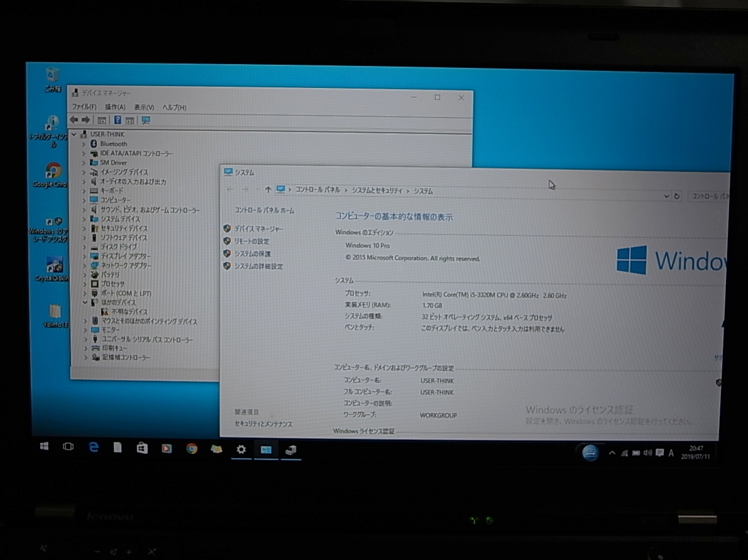The height and width of the screenshot is (560, 748).
Task: Click the Forward arrow in Device Manager toolbar
Action: coord(86,119)
